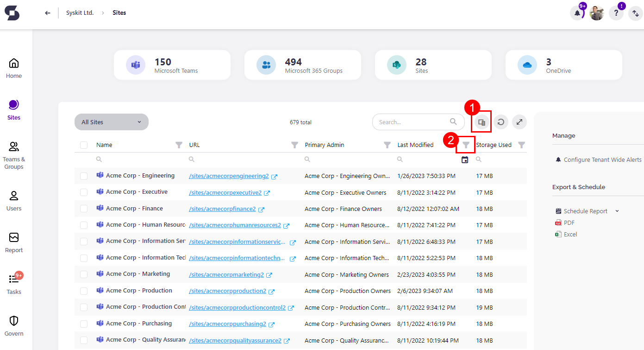Click into the Search sites field
This screenshot has height=350, width=644.
pos(412,122)
